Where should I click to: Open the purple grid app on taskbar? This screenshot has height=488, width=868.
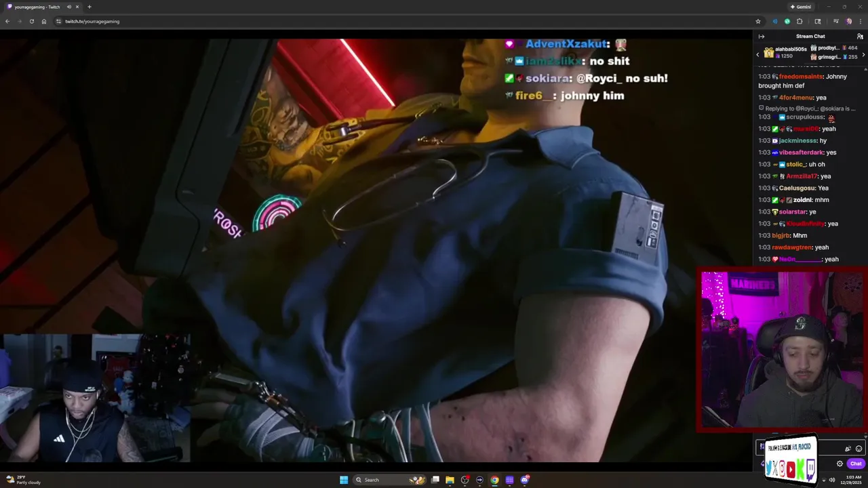tap(509, 480)
